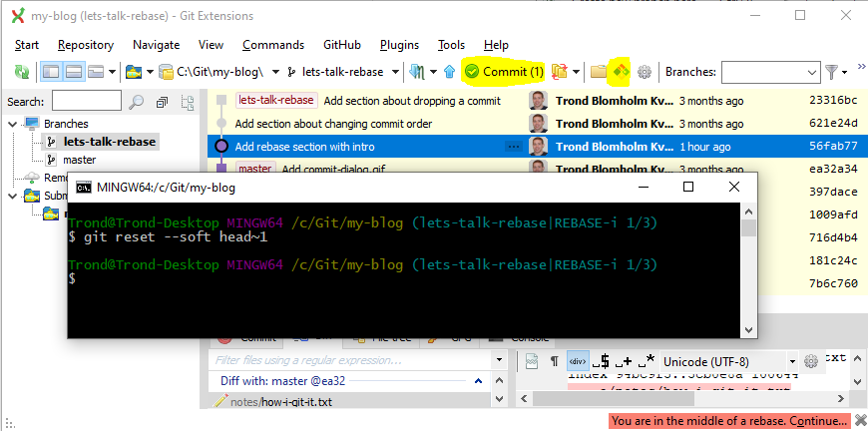Open the Repository menu
This screenshot has height=431, width=868.
pyautogui.click(x=86, y=45)
